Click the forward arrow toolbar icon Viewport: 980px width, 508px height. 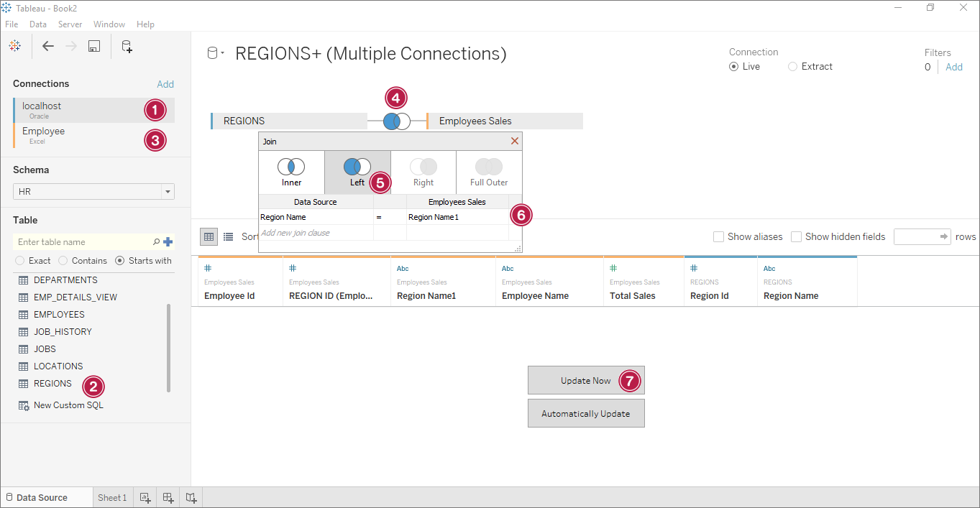70,46
